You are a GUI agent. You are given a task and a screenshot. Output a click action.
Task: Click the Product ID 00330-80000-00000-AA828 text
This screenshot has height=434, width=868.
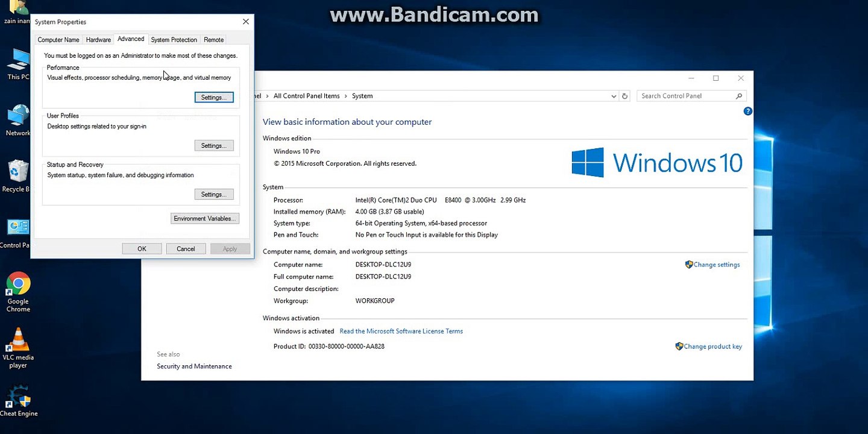329,347
